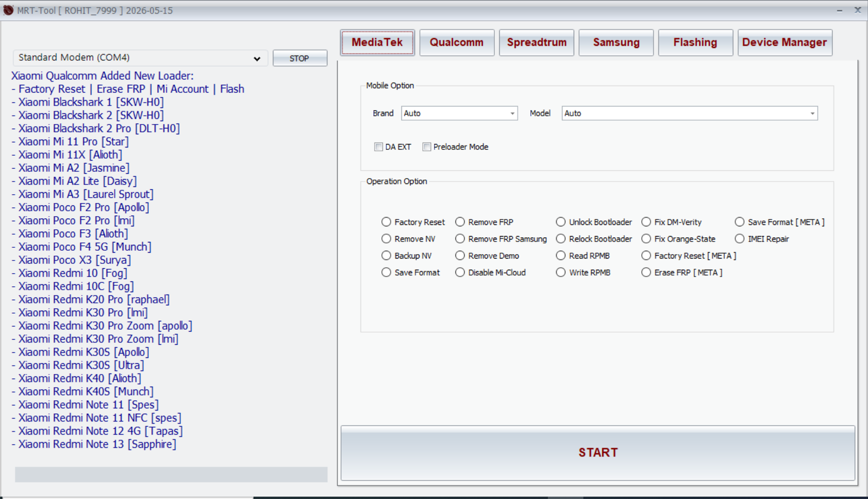Image resolution: width=868 pixels, height=499 pixels.
Task: Enable the DA EXT checkbox
Action: click(x=379, y=147)
